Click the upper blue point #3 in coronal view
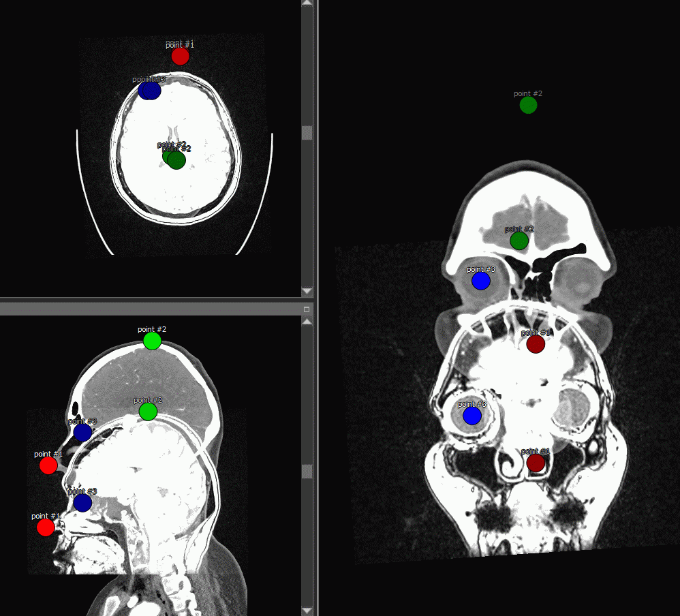Screen dimensions: 680x616 pyautogui.click(x=481, y=281)
